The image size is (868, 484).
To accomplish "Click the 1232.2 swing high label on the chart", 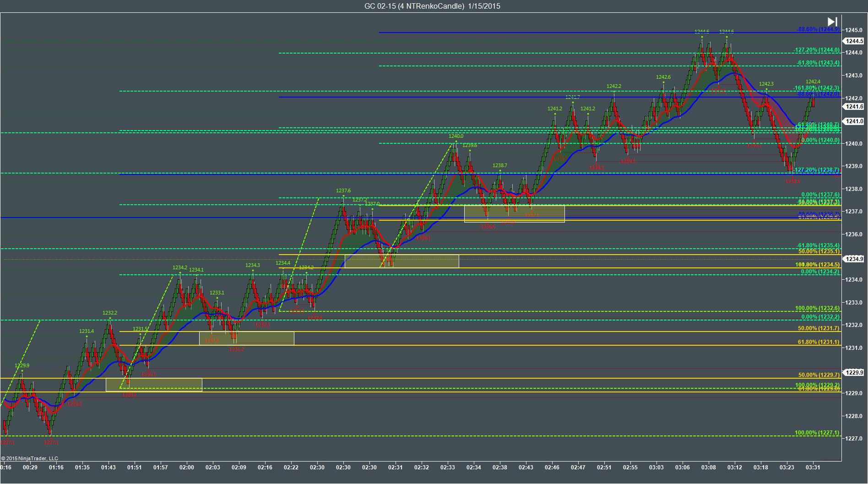I will [x=110, y=313].
